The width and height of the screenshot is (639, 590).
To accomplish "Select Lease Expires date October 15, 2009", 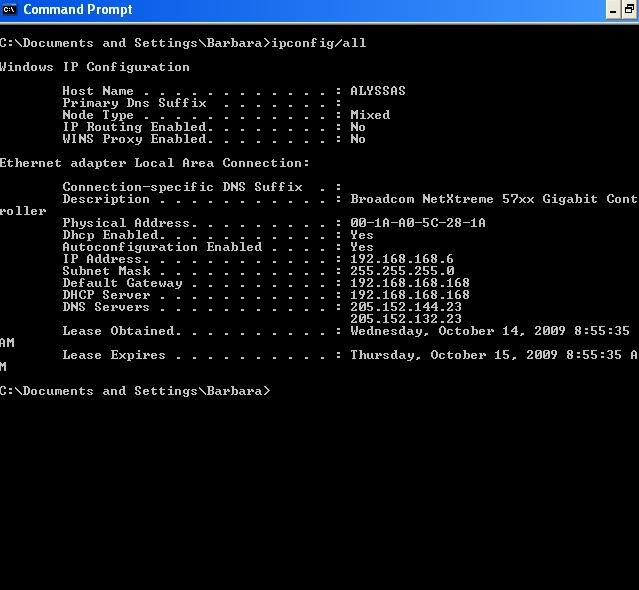I will coord(494,355).
